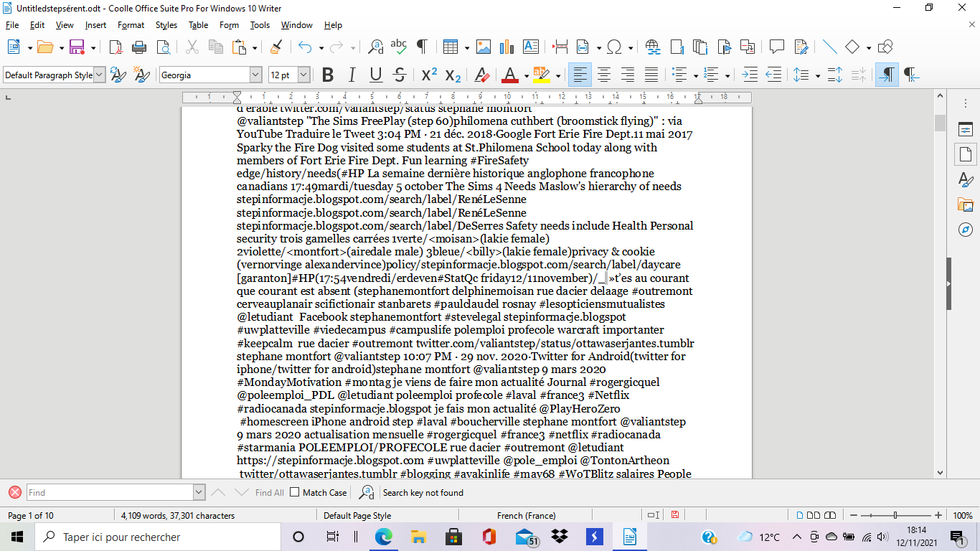Screen dimensions: 980x551
Task: Save the document with the floppy icon
Action: 77,47
